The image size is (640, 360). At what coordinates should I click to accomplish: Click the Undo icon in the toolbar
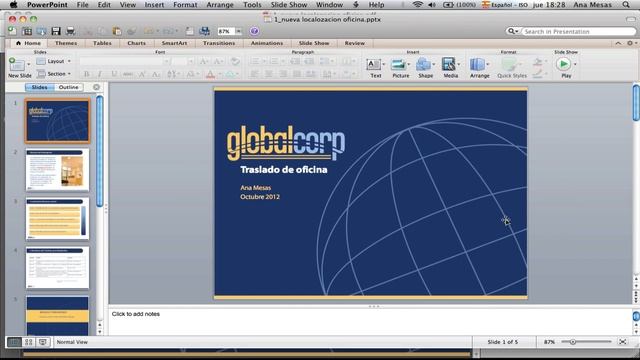pyautogui.click(x=149, y=31)
